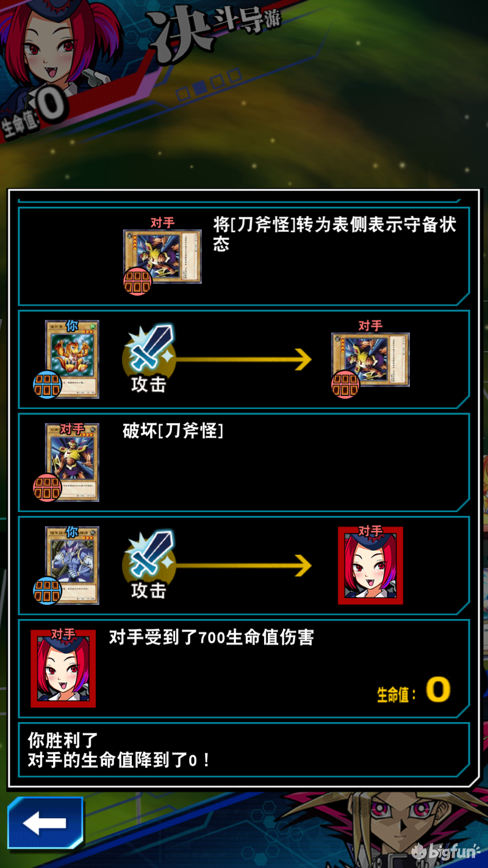Click opponent portrait in damage entry

63,668
